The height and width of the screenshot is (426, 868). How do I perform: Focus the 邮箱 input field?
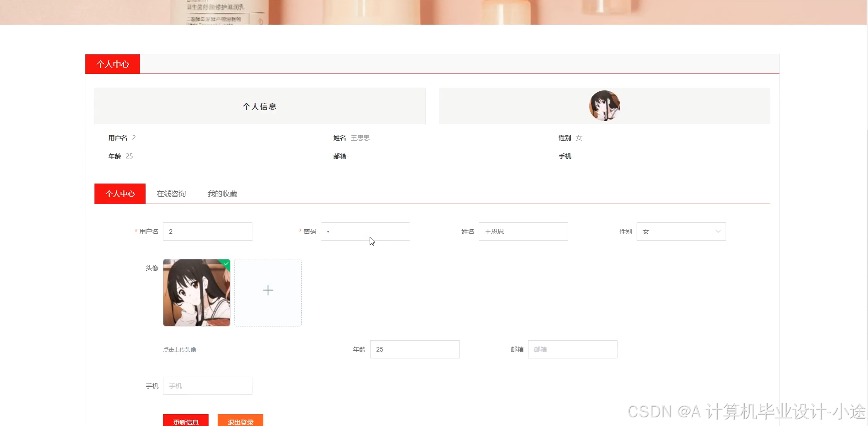(573, 349)
